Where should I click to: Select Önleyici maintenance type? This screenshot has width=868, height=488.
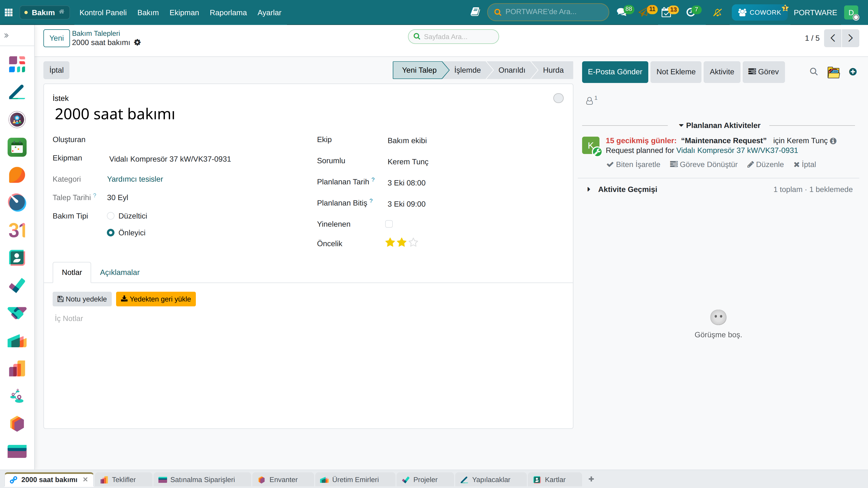[110, 233]
